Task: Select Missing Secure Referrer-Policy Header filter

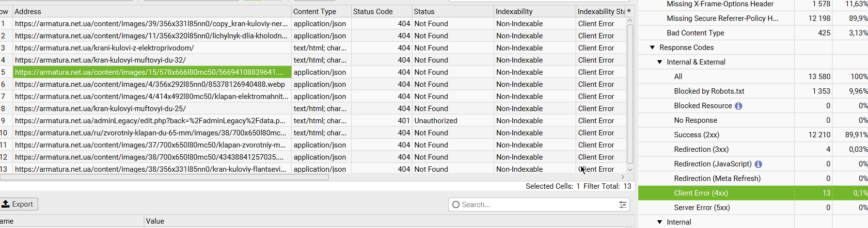Action: click(x=723, y=18)
